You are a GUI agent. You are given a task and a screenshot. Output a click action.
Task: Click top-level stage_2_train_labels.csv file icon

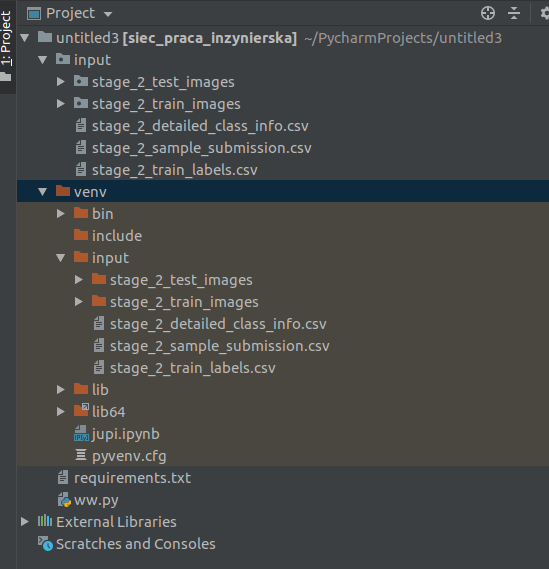click(x=81, y=169)
